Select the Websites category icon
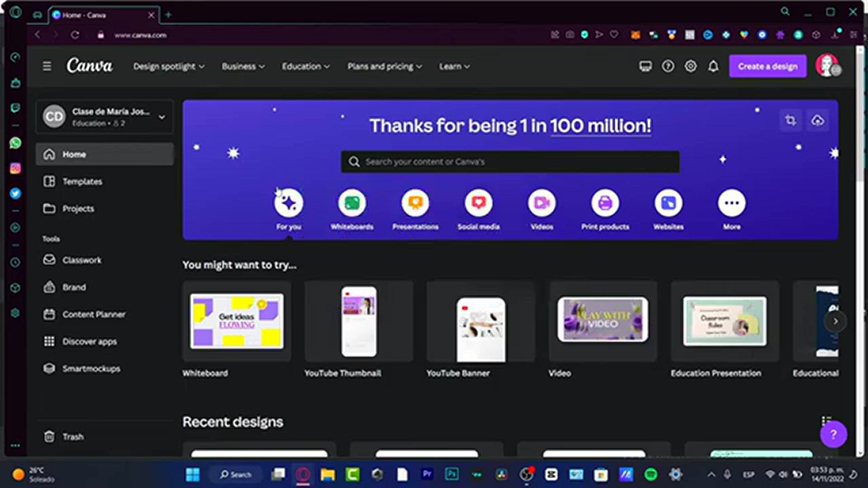 point(668,203)
